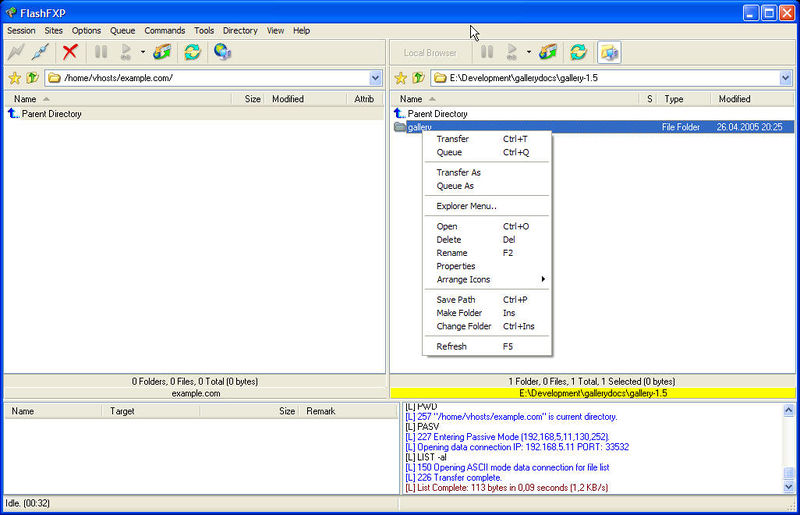Click the right pane Up Folder icon
The height and width of the screenshot is (515, 800).
tap(418, 78)
